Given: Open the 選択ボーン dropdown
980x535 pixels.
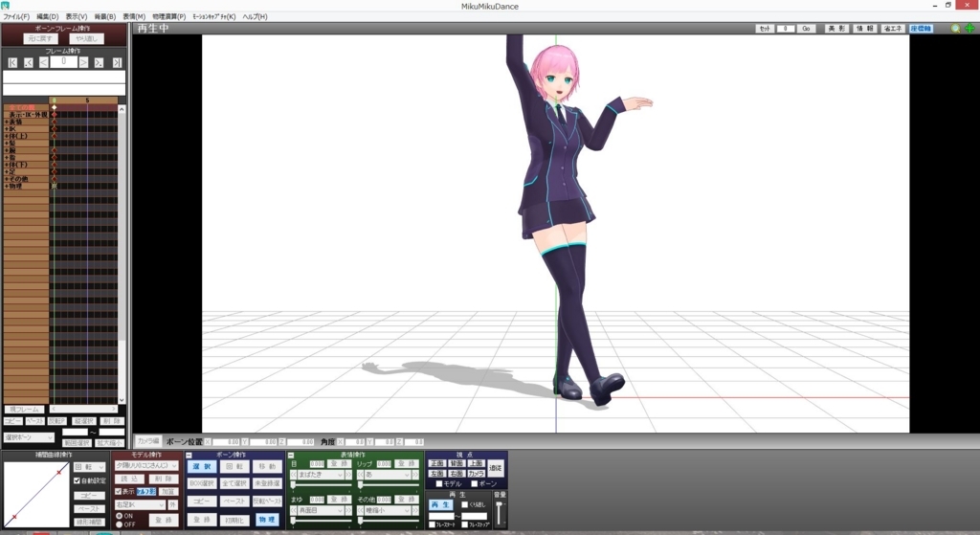Looking at the screenshot, I should 30,437.
